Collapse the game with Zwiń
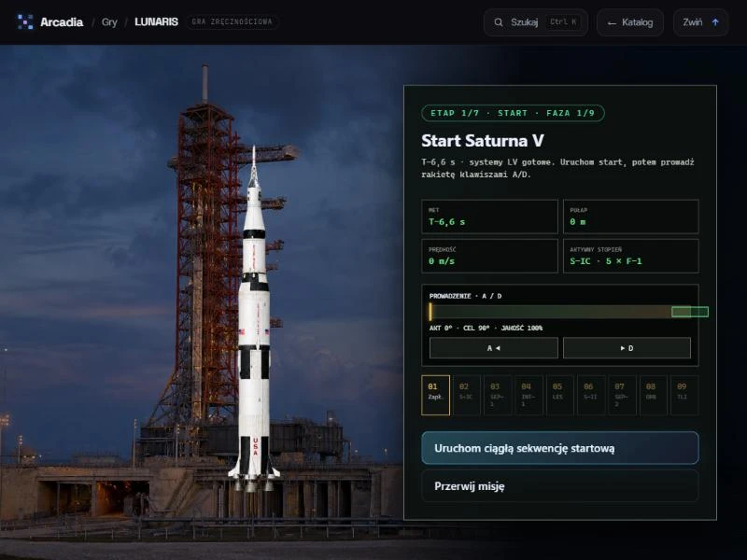The height and width of the screenshot is (560, 747). tap(701, 22)
